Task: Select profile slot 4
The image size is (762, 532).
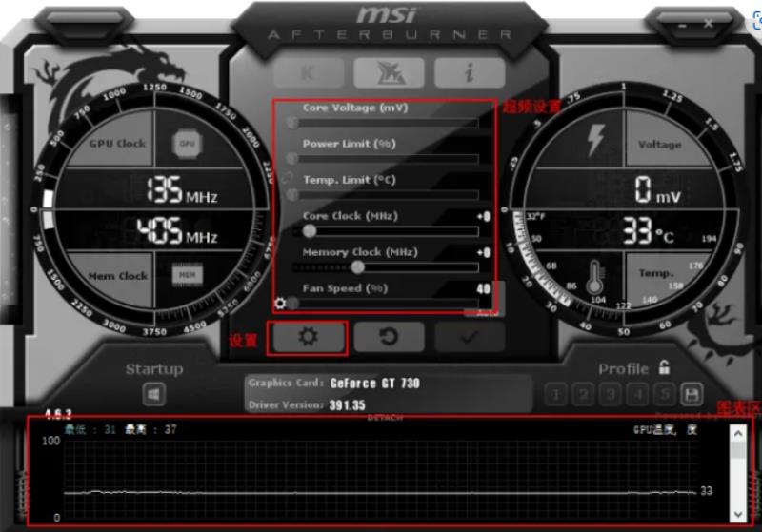Action: click(x=637, y=394)
